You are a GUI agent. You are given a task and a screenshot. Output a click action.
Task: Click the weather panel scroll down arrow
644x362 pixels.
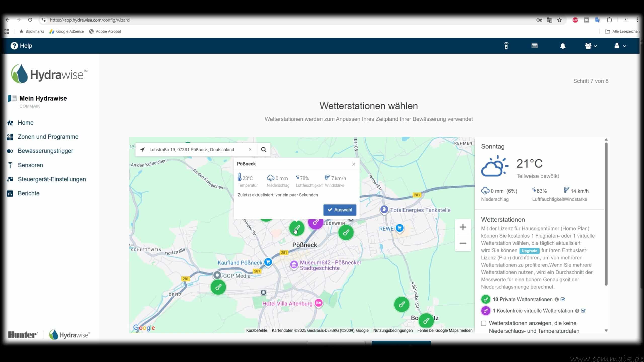pyautogui.click(x=606, y=331)
